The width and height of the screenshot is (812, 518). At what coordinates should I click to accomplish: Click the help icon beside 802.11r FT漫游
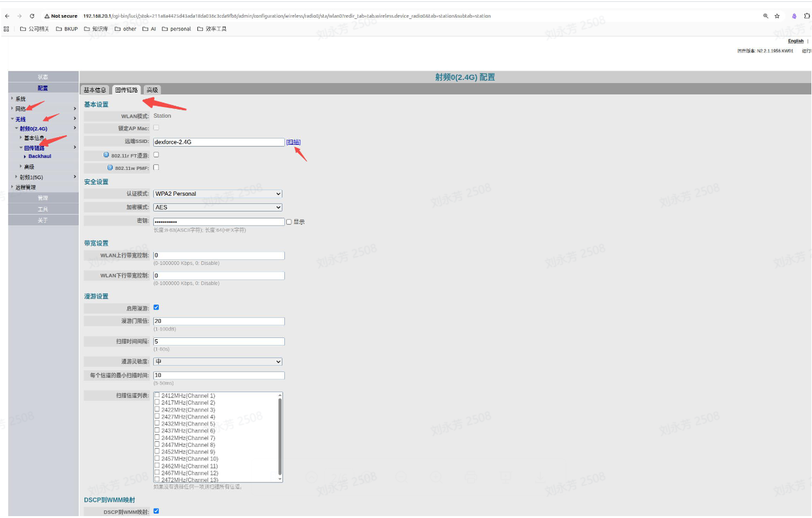(107, 155)
